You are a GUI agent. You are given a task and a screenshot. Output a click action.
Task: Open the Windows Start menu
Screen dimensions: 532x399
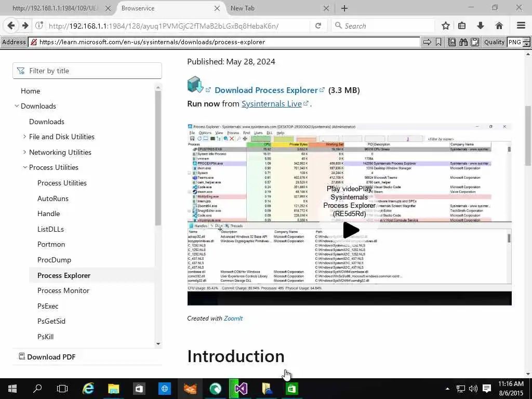pos(12,389)
